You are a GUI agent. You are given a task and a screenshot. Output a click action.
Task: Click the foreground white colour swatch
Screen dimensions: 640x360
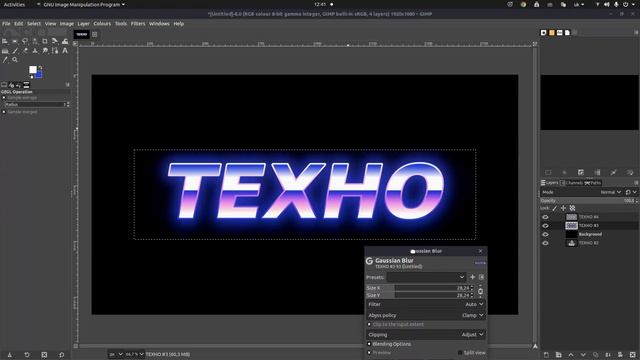(33, 70)
